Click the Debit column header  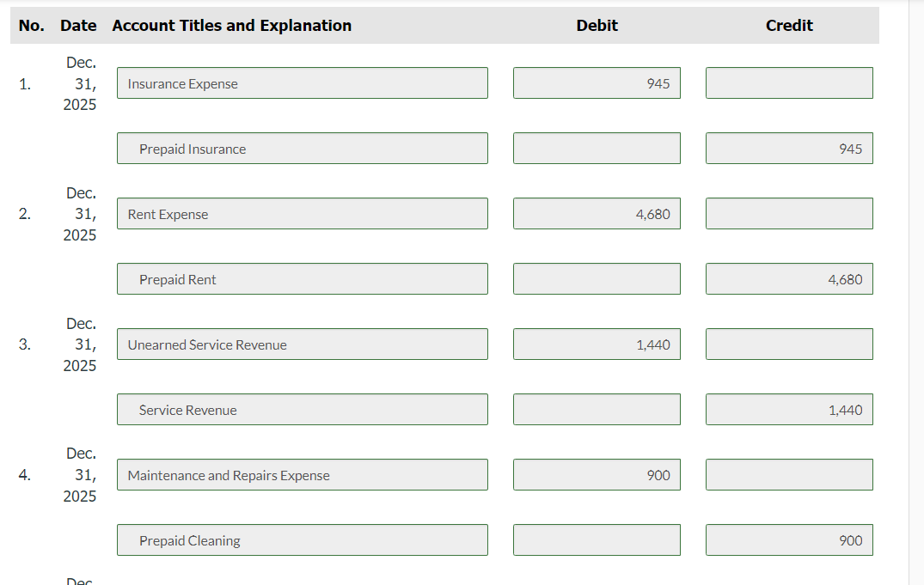pos(597,25)
